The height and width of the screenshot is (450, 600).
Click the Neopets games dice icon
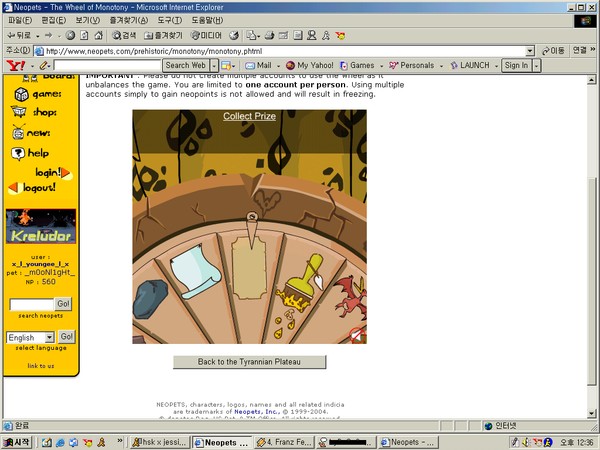(21, 94)
